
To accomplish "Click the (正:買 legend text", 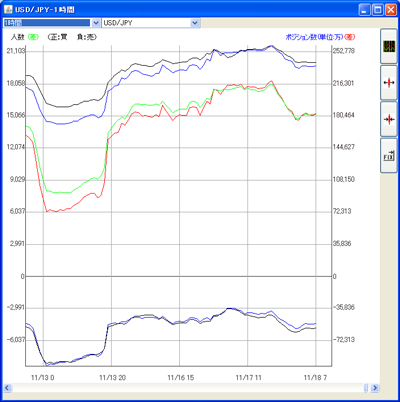I will [57, 37].
